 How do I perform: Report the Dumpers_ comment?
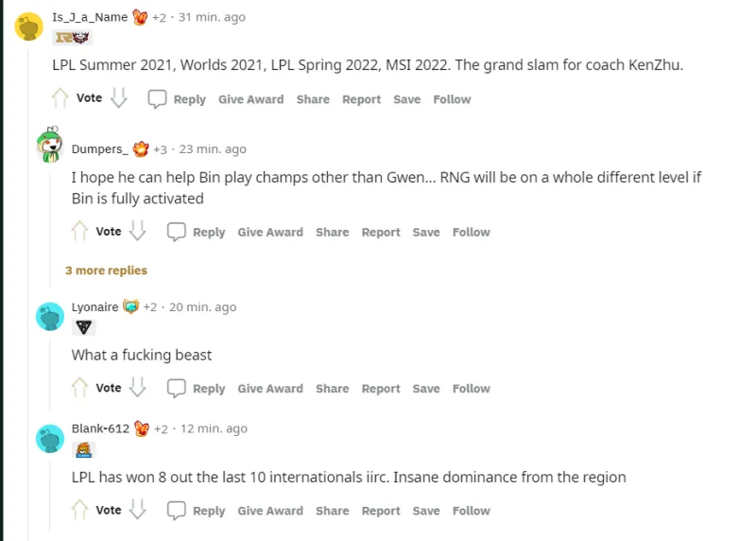pos(381,232)
